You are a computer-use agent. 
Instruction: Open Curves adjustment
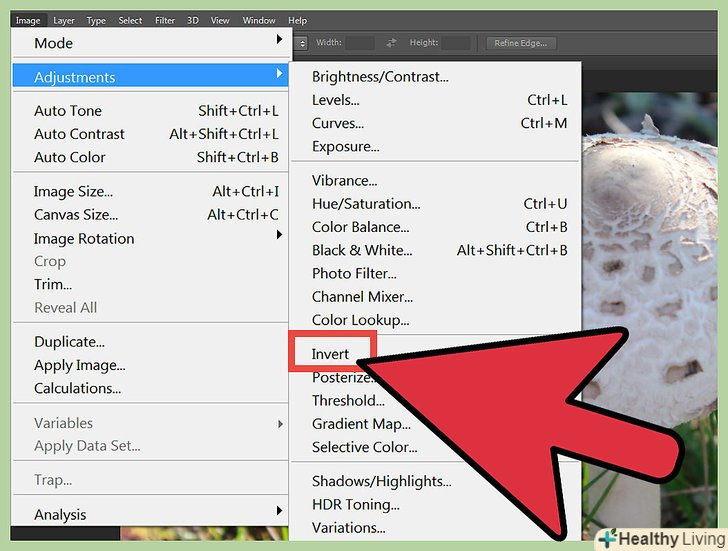(436, 123)
